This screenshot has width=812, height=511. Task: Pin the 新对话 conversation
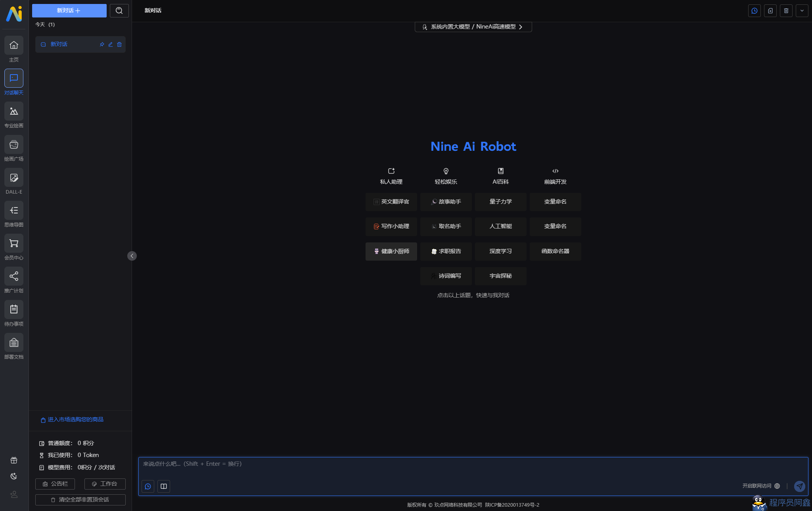click(x=102, y=44)
